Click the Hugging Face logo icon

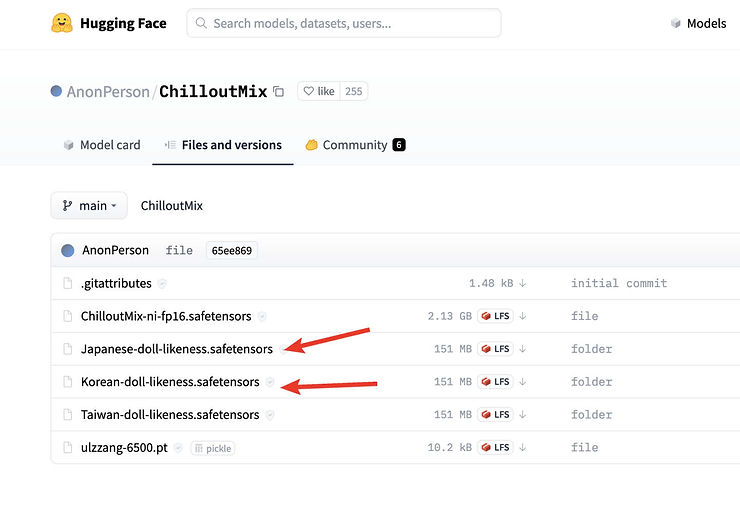click(62, 23)
